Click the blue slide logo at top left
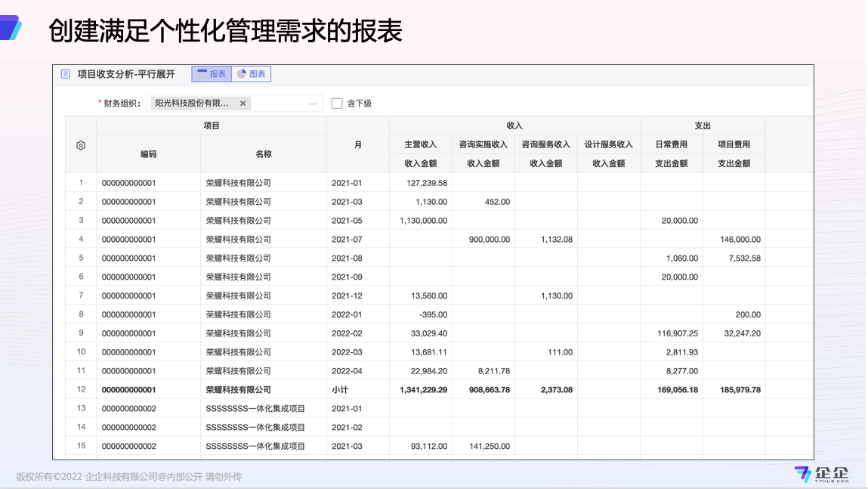 (11, 28)
